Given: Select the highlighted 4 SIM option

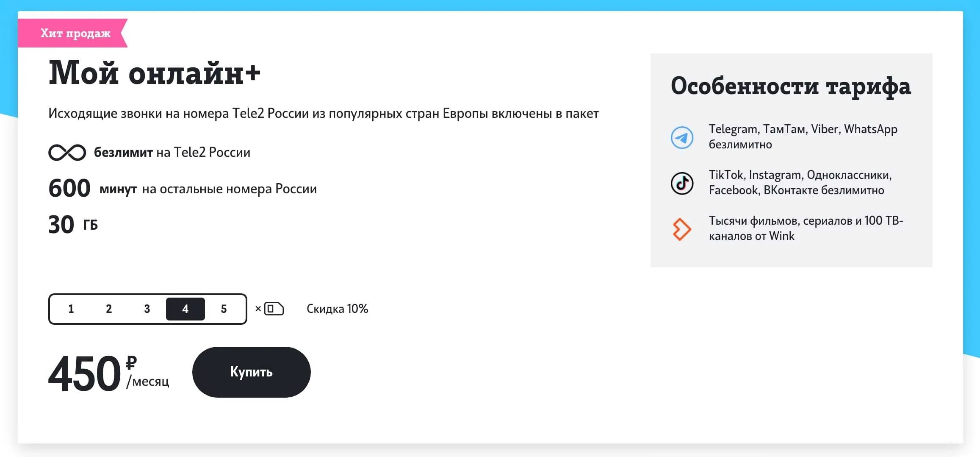Looking at the screenshot, I should [185, 309].
